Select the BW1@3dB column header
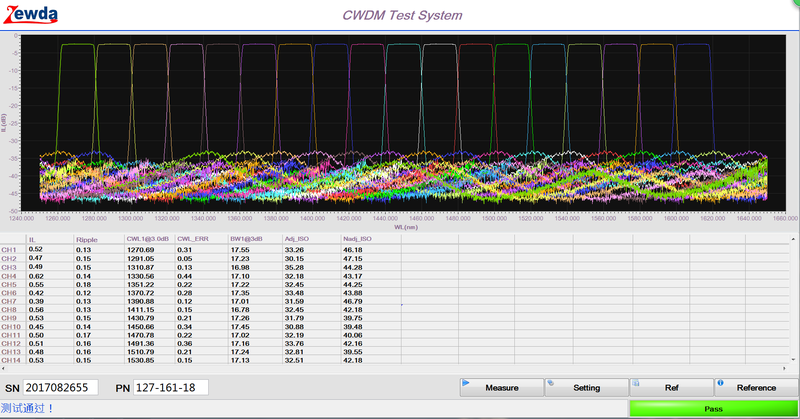Screen dimensions: 800x419 click(246, 239)
